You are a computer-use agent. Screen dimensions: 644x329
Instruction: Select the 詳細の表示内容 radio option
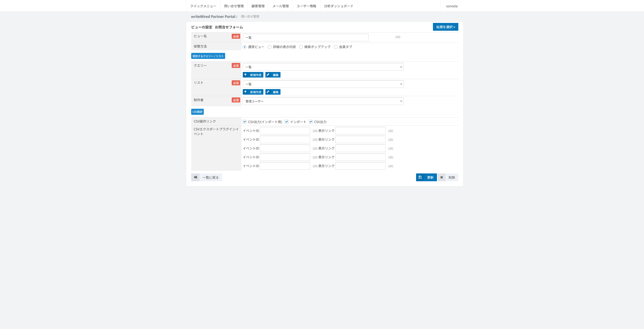click(269, 47)
